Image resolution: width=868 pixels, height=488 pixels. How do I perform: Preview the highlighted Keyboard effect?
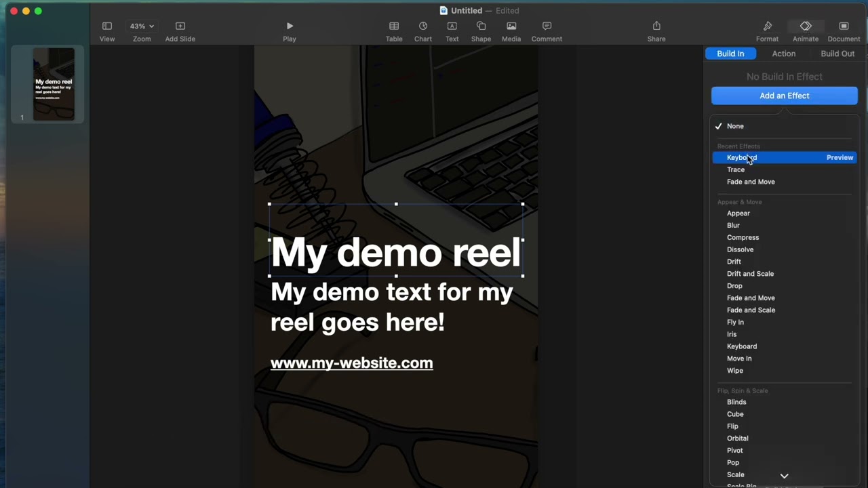click(840, 157)
